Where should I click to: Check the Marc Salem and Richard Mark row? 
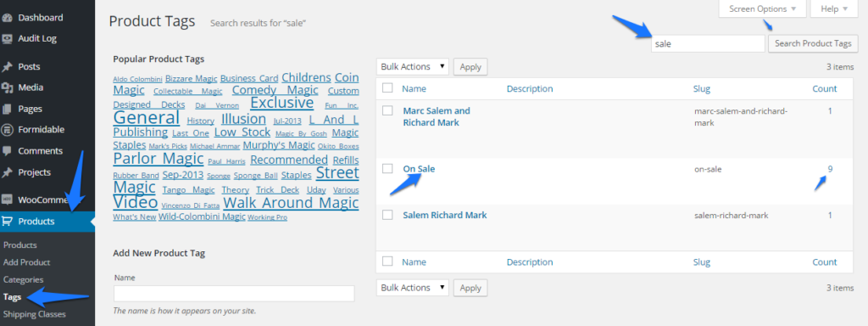[x=387, y=111]
